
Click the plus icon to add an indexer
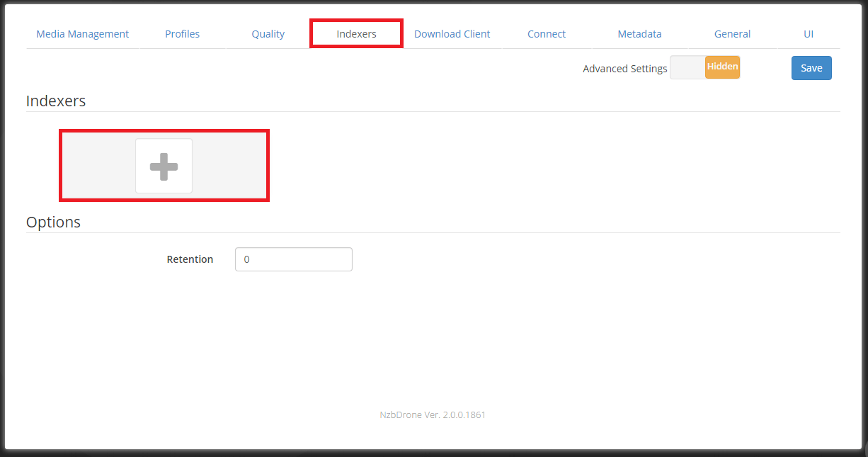point(164,166)
